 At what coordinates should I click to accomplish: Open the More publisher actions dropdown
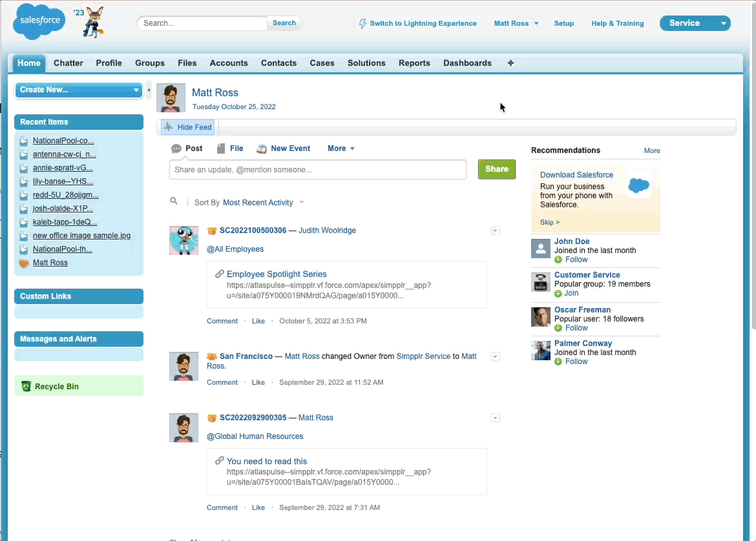(x=341, y=149)
